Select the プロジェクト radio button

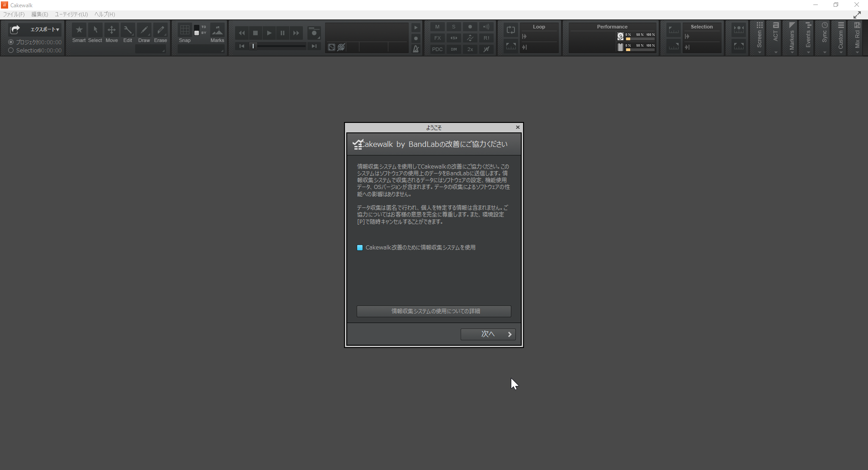[11, 42]
